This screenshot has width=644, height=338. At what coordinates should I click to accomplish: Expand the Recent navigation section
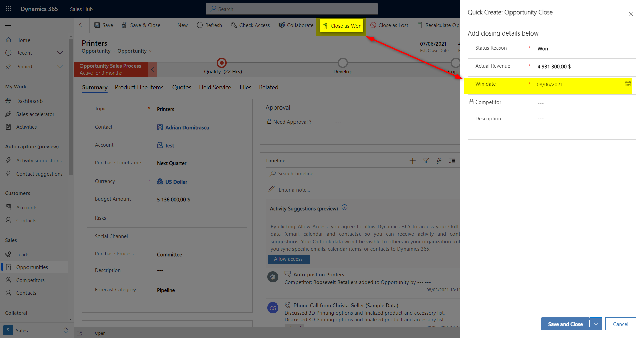60,53
